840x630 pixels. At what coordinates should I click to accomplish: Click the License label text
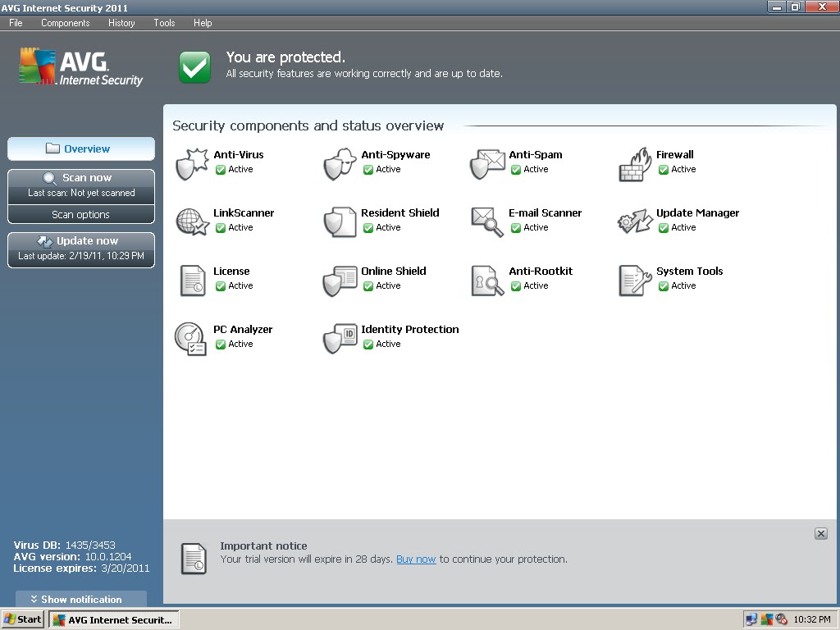pos(231,271)
